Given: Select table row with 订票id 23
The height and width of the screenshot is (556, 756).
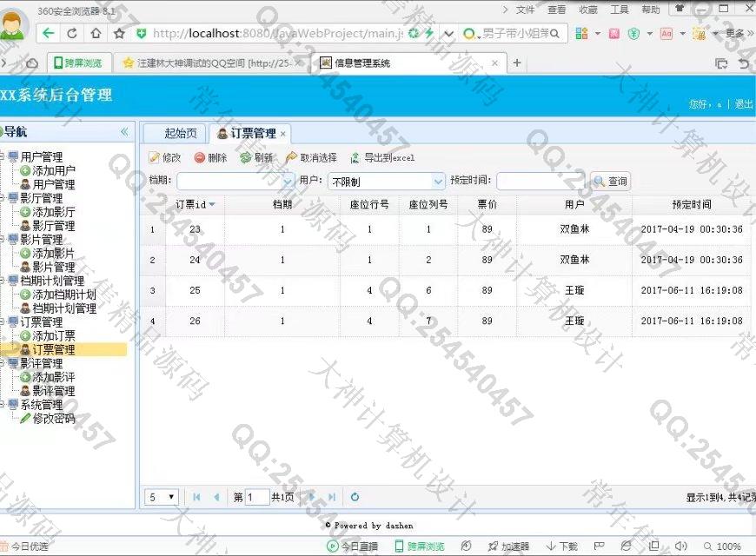Looking at the screenshot, I should 448,229.
